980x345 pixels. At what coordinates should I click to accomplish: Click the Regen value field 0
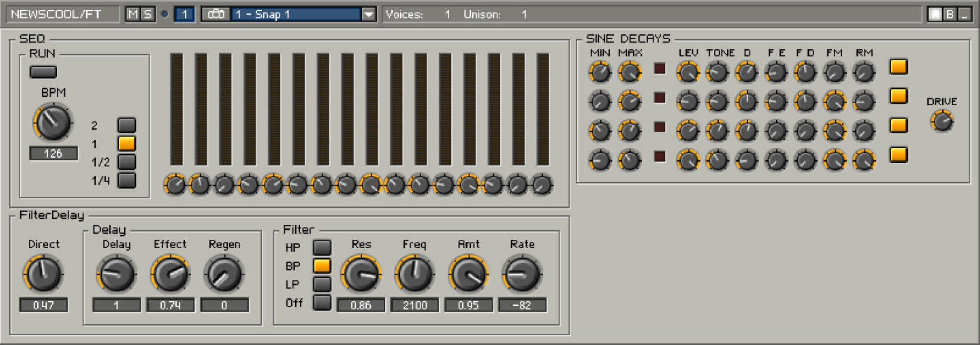224,305
